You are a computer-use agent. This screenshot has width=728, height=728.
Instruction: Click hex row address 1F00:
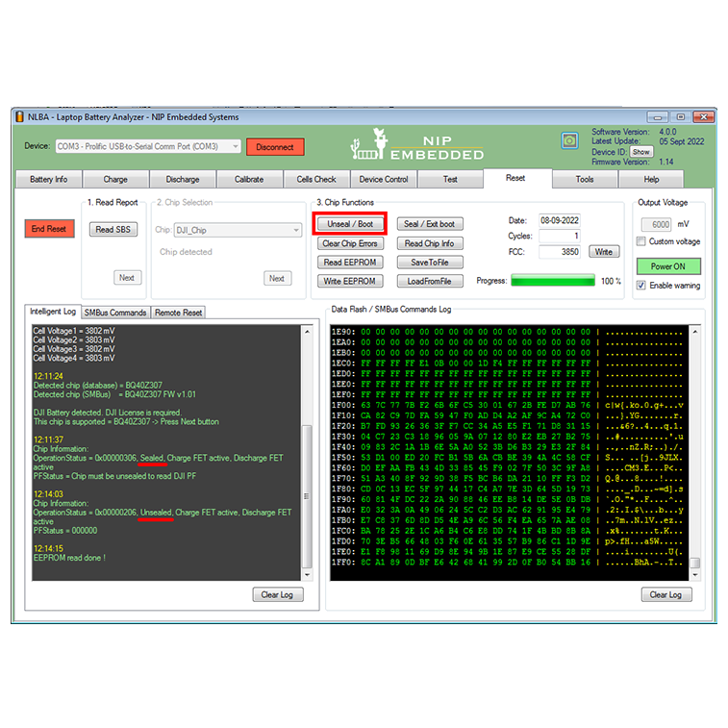click(343, 405)
